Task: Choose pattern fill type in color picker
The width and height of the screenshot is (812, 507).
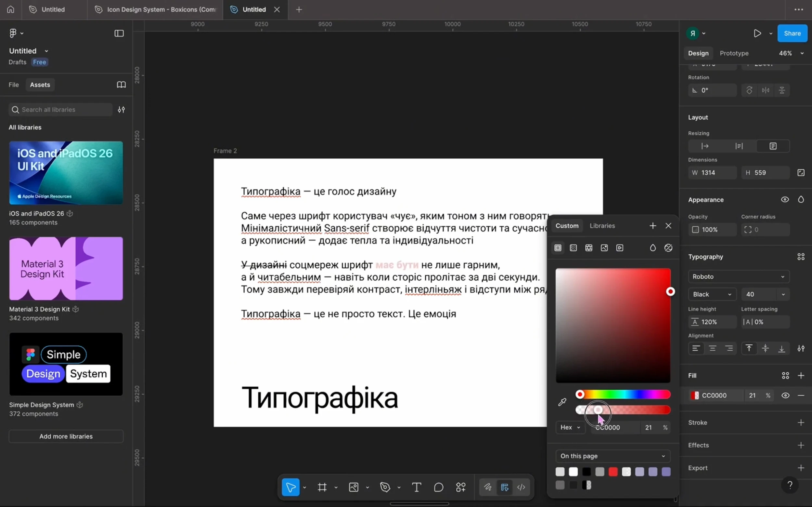Action: pos(588,248)
